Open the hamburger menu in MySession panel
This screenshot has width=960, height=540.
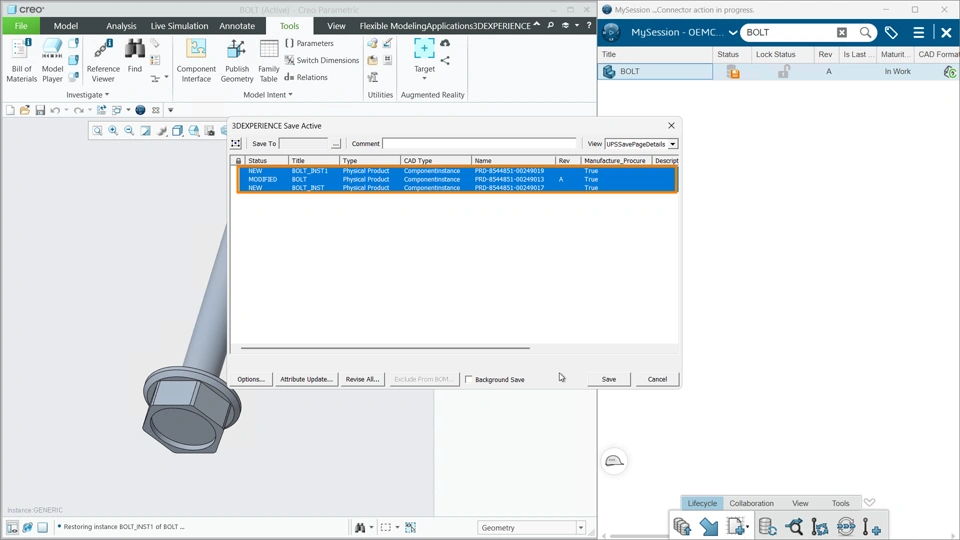click(918, 32)
